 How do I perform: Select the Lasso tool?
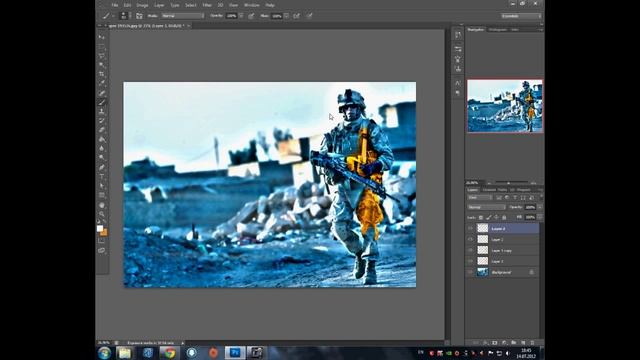pyautogui.click(x=102, y=55)
